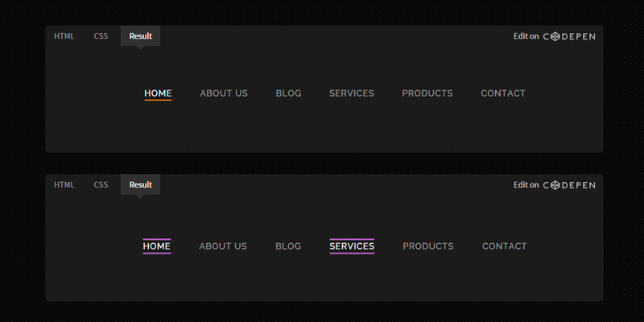Open ABOUT US in the bottom navigation
The width and height of the screenshot is (644, 322).
[223, 246]
